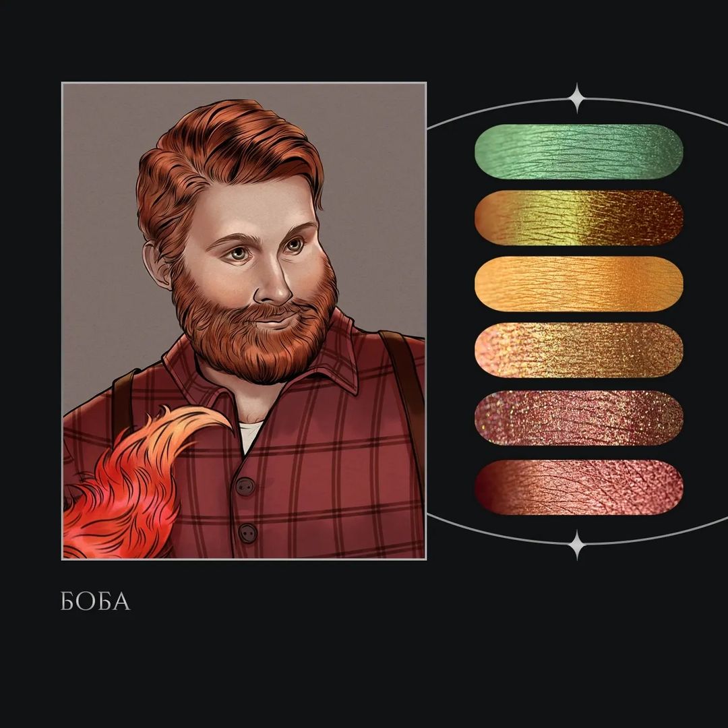
Task: Click the БОБА caption text
Action: tap(95, 601)
